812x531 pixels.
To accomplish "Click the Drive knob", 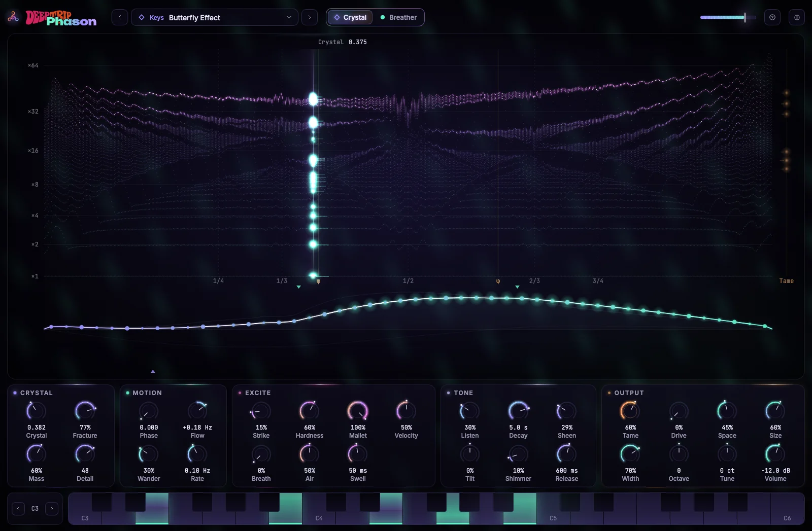I will [x=679, y=411].
